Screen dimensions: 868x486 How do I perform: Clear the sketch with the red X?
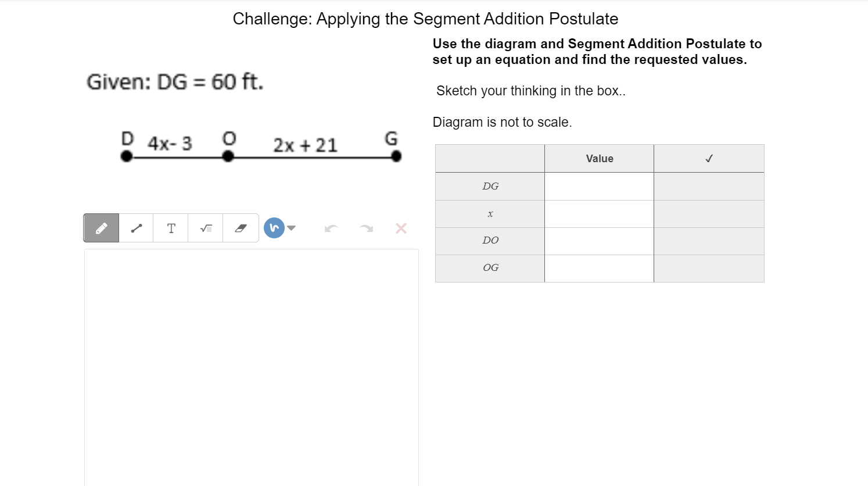[x=400, y=228]
